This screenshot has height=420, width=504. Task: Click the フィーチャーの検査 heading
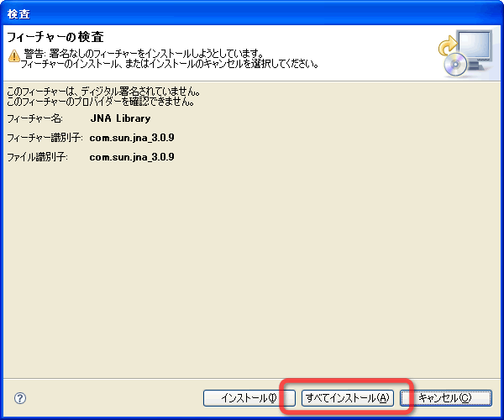point(55,37)
